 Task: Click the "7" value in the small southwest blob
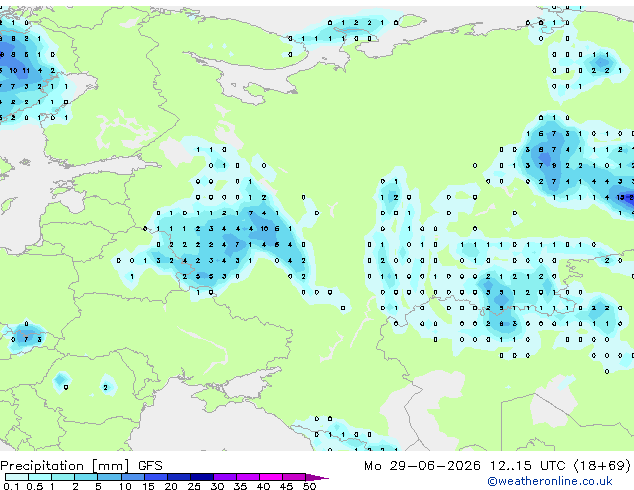26,339
